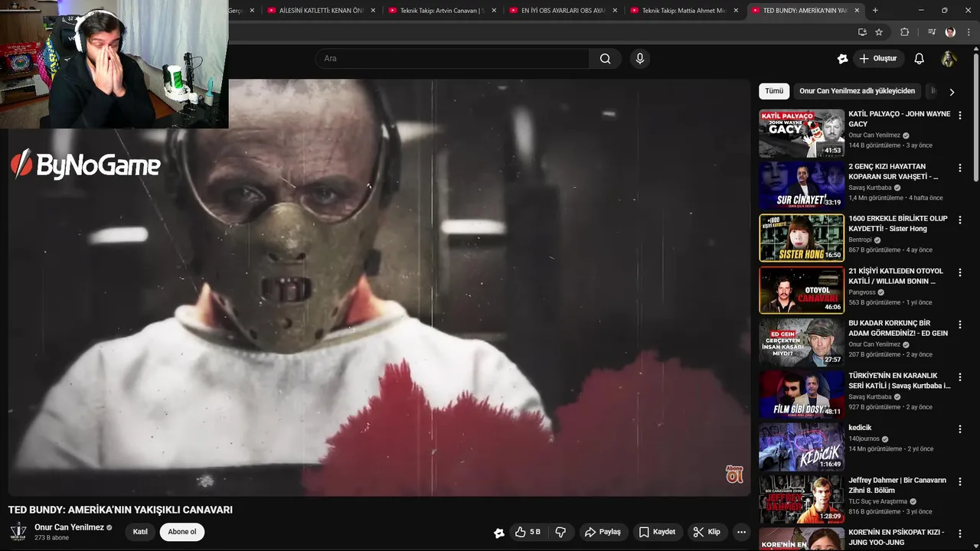Click TLC Suç ve Araştırma channel name
The height and width of the screenshot is (551, 980).
click(877, 502)
